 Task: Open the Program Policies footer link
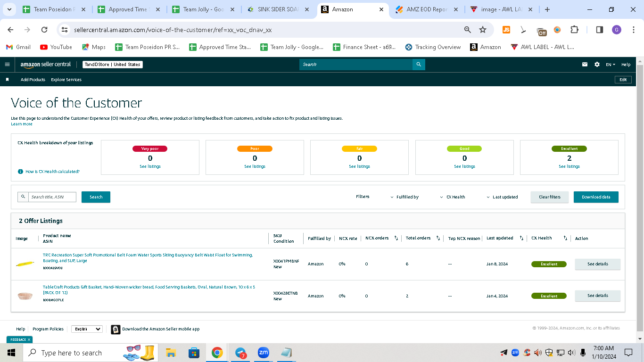coord(48,329)
